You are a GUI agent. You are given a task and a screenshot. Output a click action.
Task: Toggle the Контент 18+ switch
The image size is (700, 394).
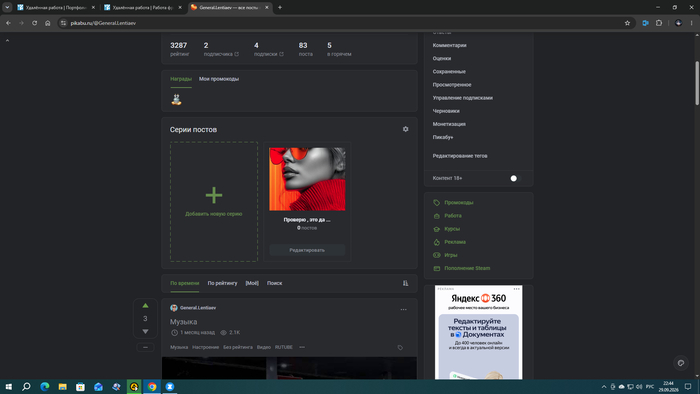point(515,178)
